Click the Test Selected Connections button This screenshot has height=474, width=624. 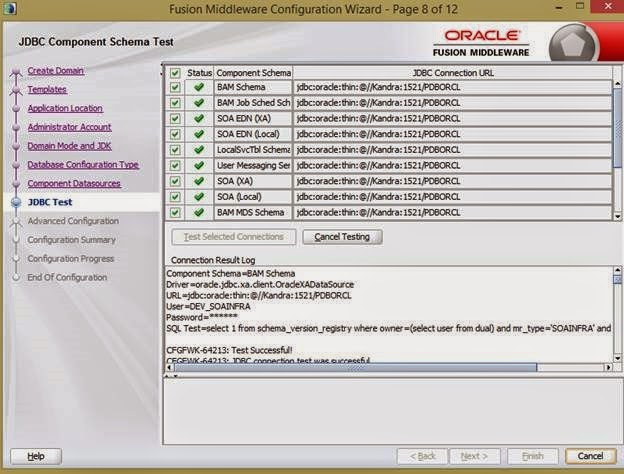[x=234, y=237]
